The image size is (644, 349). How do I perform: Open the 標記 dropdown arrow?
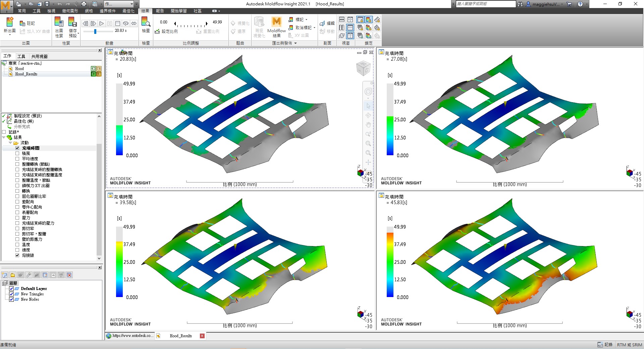coord(306,19)
